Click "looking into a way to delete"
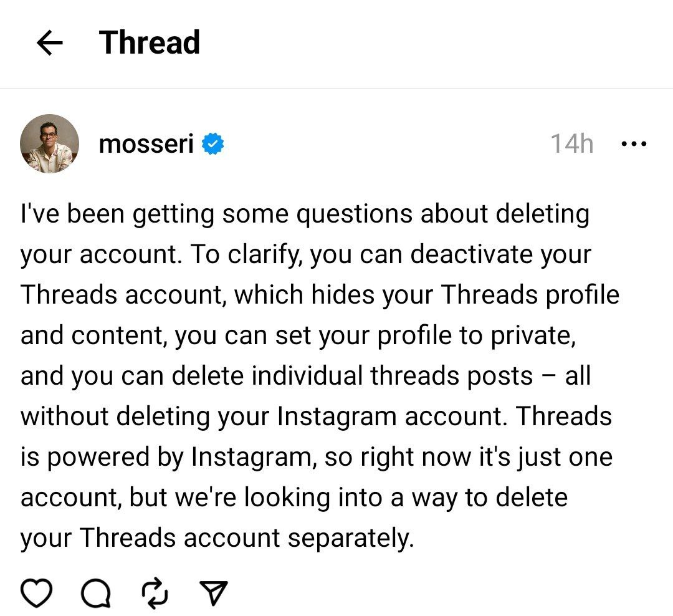Screen dimensions: 673x616 pos(406,498)
